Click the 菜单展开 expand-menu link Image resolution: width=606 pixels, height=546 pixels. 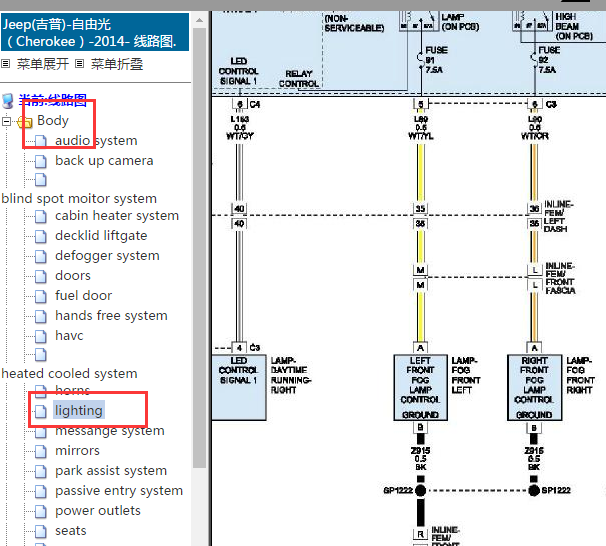click(x=43, y=64)
